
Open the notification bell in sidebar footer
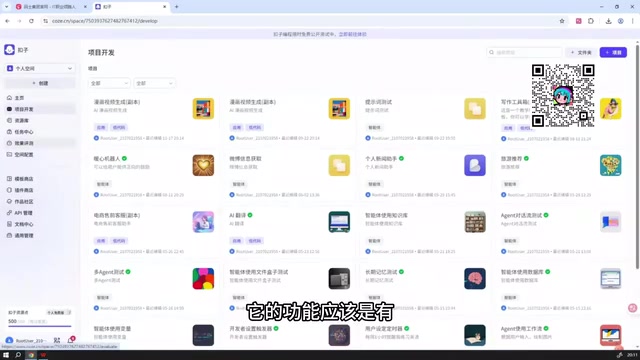tap(71, 340)
